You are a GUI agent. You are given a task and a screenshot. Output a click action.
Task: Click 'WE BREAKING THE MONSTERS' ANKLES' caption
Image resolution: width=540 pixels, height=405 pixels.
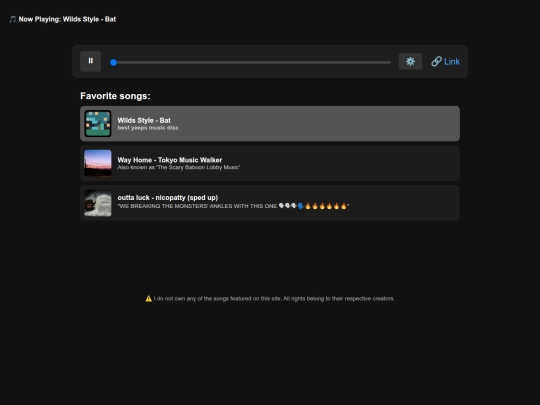coord(233,206)
